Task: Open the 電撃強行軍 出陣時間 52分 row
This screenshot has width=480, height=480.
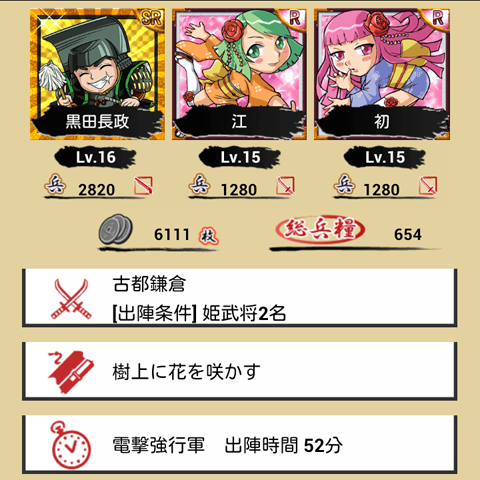Action: (x=240, y=444)
